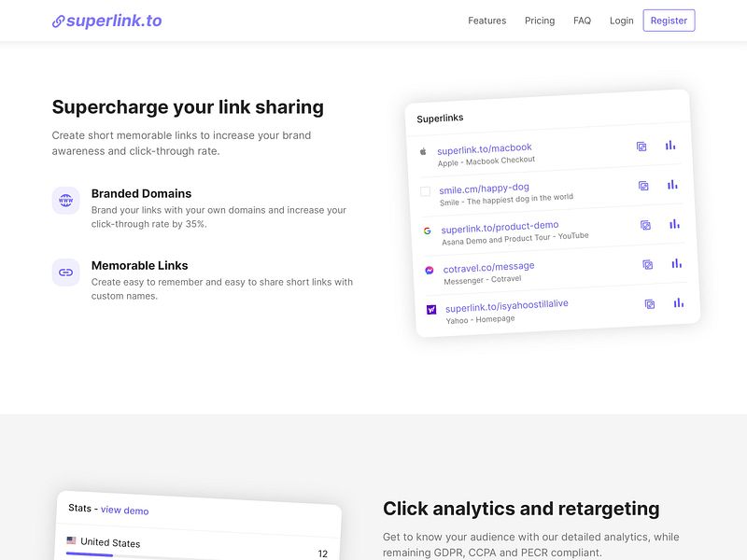This screenshot has width=747, height=560.
Task: Click the Branded Domains www globe icon
Action: point(65,201)
